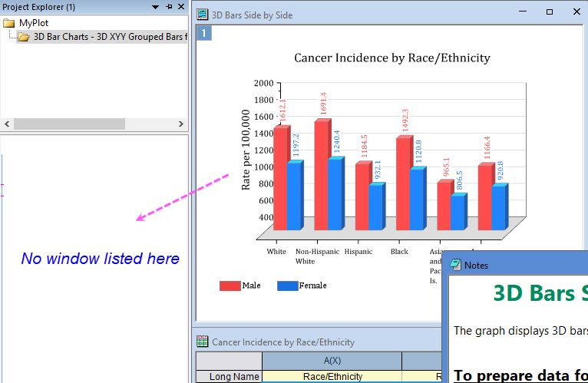Screen dimensions: 588x383
Task: Click the MyPlot root folder icon
Action: click(x=9, y=23)
